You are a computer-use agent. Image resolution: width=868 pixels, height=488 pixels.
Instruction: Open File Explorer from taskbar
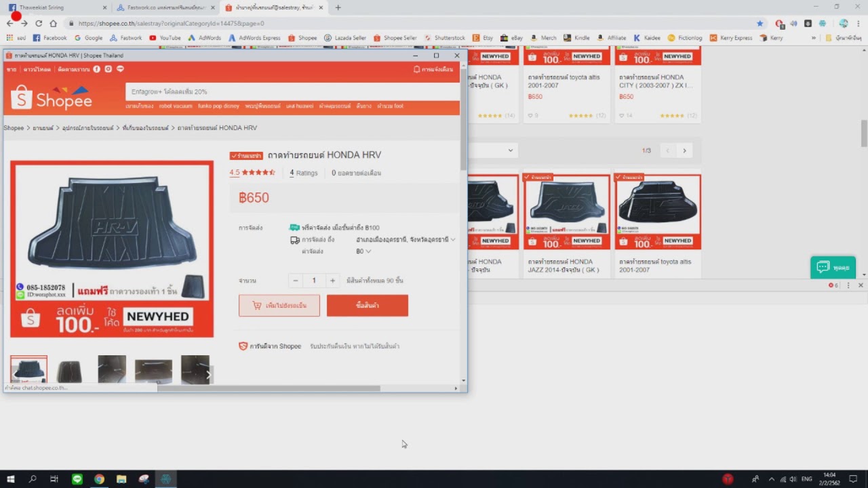[121, 479]
